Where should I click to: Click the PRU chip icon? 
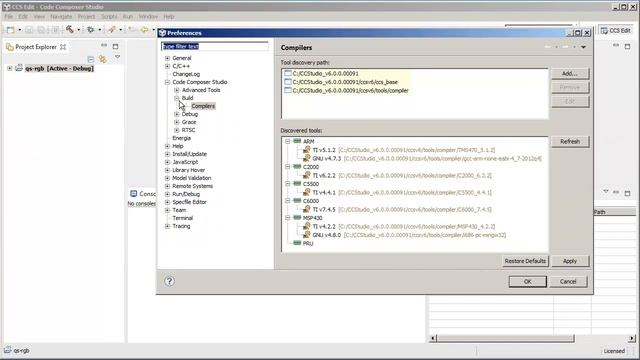(297, 243)
